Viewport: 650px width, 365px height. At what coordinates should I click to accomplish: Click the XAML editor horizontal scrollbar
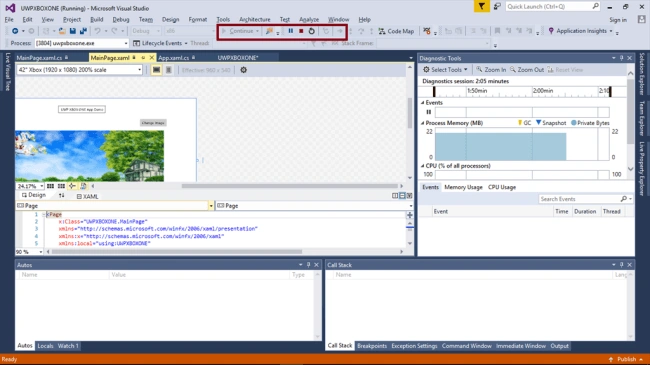pyautogui.click(x=177, y=251)
